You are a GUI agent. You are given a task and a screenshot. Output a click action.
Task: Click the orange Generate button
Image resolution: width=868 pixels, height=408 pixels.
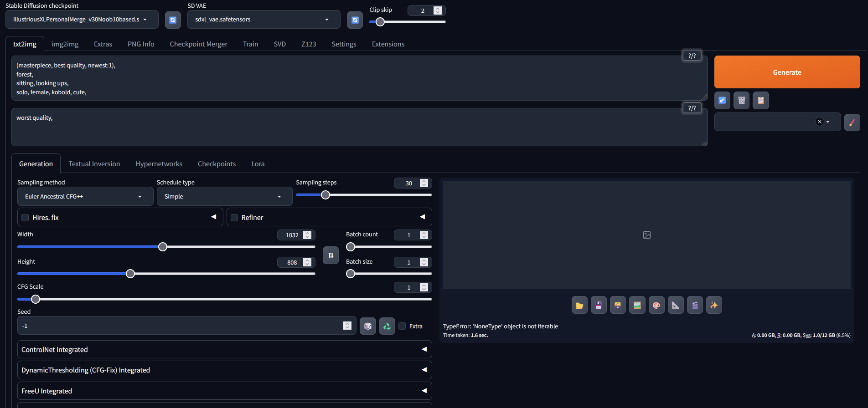(787, 72)
